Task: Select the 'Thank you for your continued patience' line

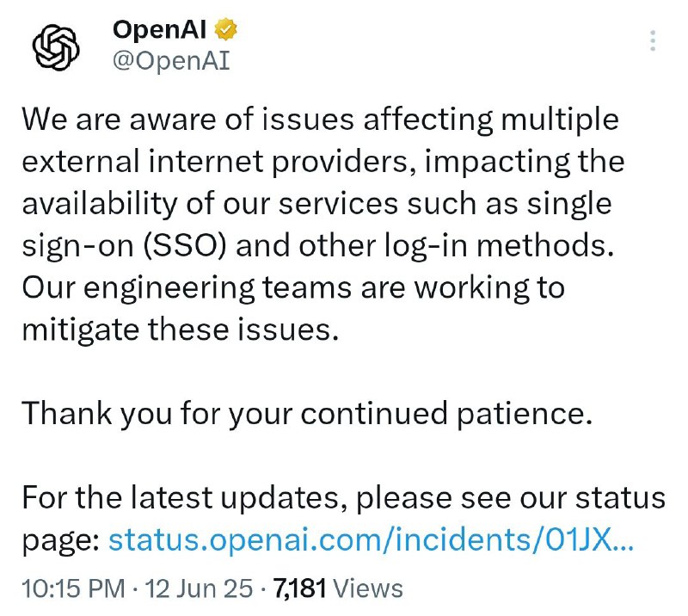Action: click(307, 414)
